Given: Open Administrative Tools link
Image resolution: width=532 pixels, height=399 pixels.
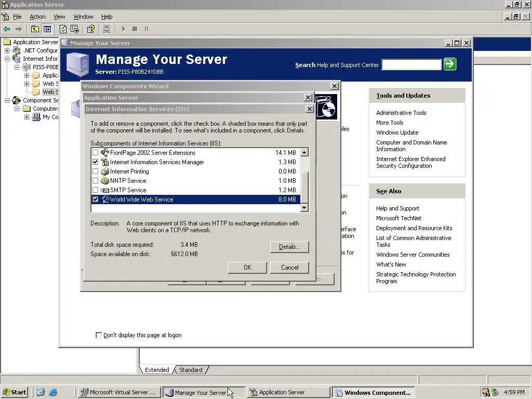Looking at the screenshot, I should coord(401,113).
